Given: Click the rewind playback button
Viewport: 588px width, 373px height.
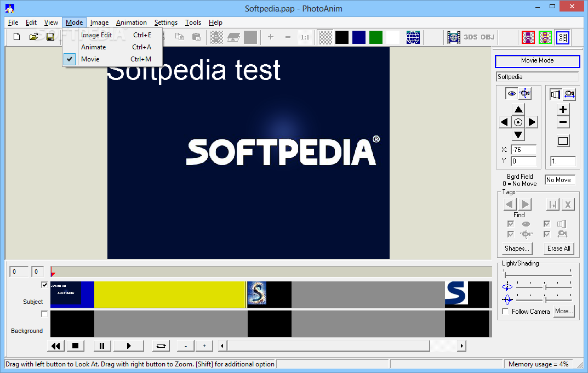Looking at the screenshot, I should 55,346.
